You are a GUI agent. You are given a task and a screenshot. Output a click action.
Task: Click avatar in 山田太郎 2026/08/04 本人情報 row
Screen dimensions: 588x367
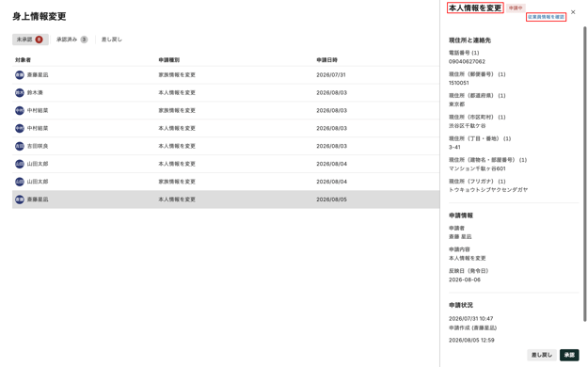tap(20, 164)
